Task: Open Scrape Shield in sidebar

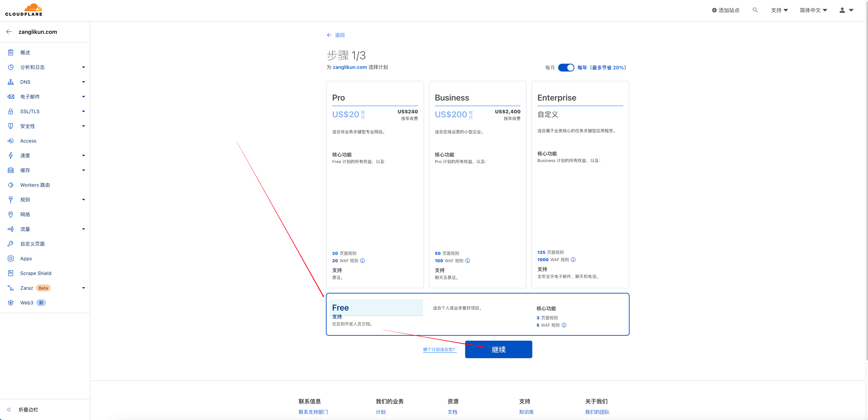Action: 36,273
